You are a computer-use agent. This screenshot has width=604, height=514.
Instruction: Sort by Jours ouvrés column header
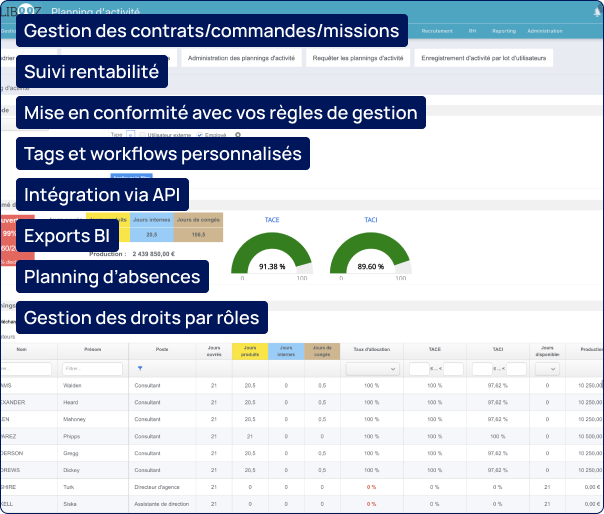pos(213,350)
